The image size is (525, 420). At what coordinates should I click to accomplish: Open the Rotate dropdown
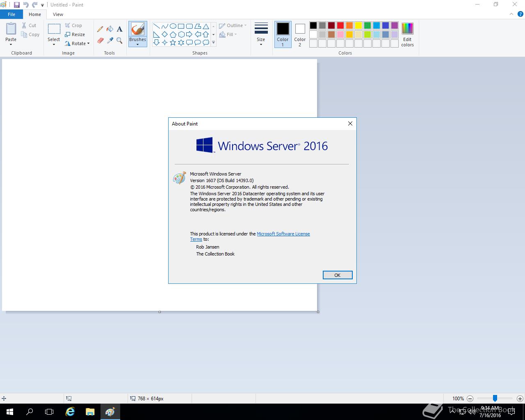click(78, 43)
